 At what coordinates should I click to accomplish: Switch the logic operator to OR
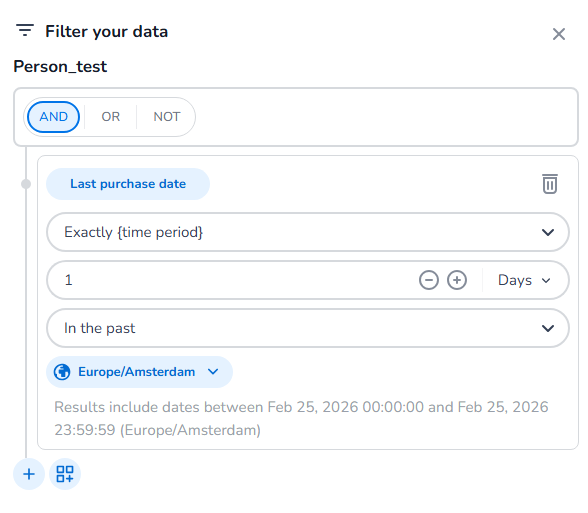111,117
